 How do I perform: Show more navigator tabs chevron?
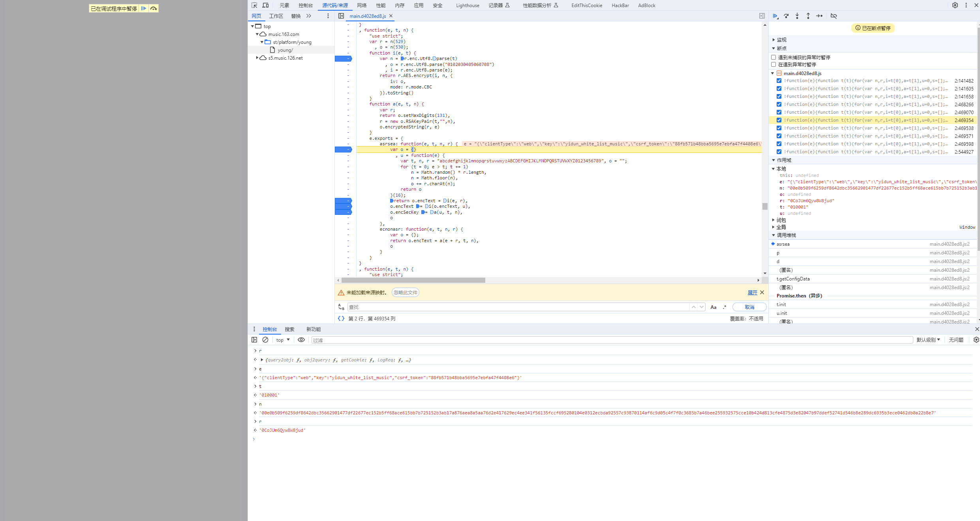click(x=309, y=16)
